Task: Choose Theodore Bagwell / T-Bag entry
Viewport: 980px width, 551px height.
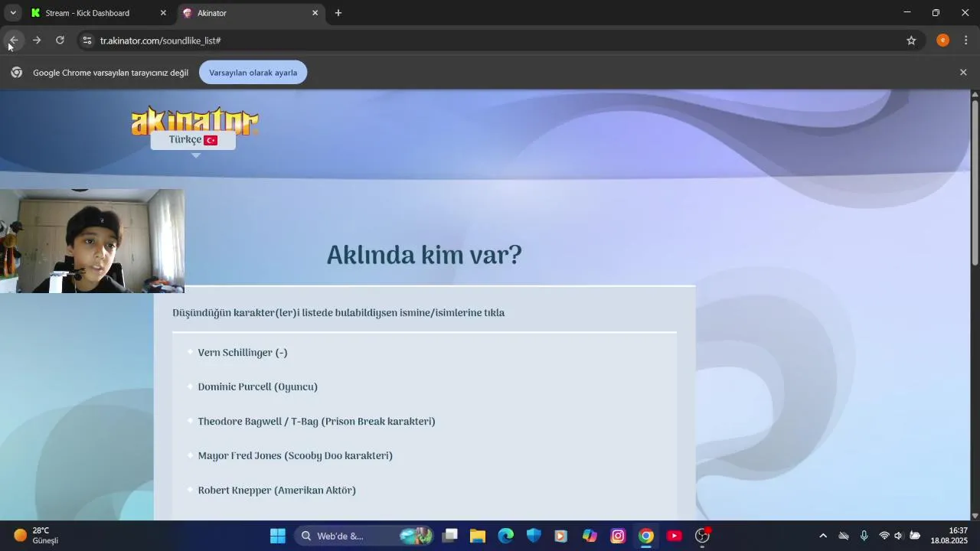Action: click(316, 422)
